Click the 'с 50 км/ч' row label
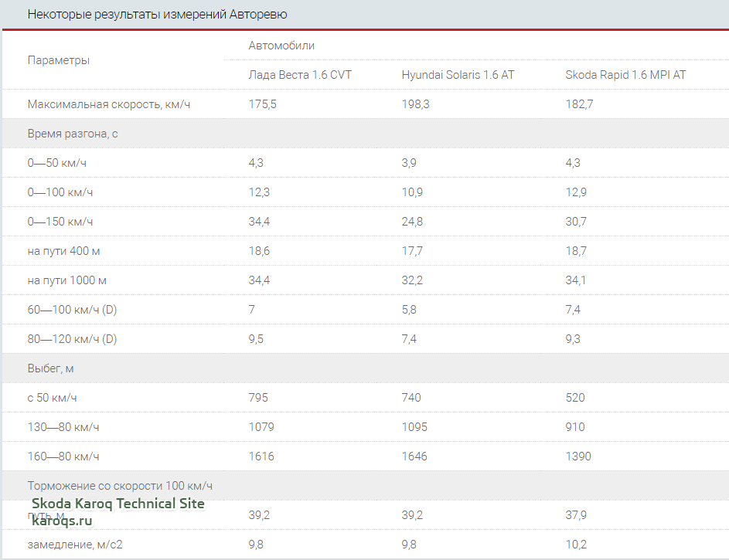This screenshot has height=560, width=729. [52, 398]
